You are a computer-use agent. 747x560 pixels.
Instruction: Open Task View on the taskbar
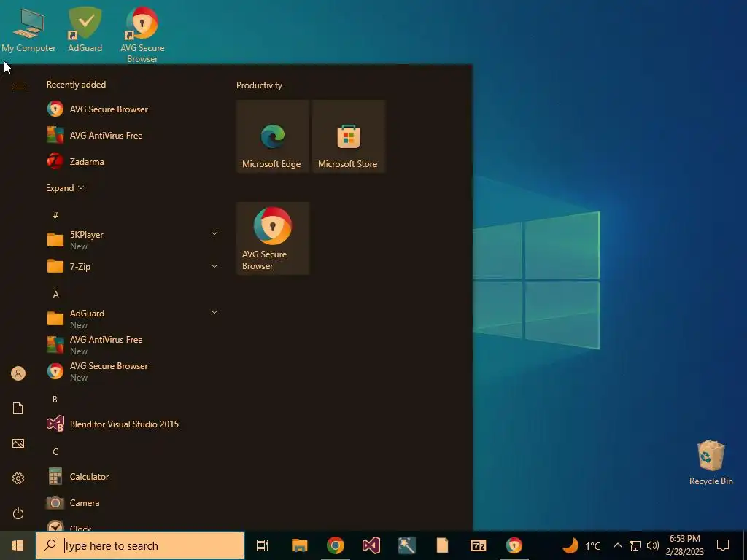(262, 545)
